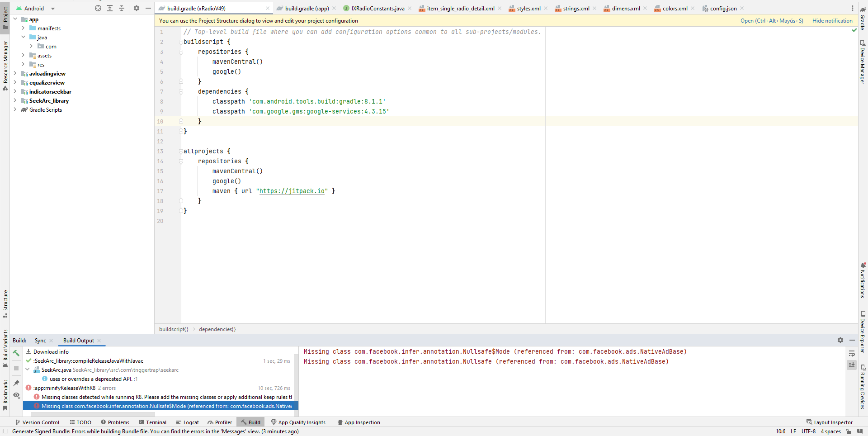Close the Build Output tab
The width and height of the screenshot is (868, 436).
99,341
